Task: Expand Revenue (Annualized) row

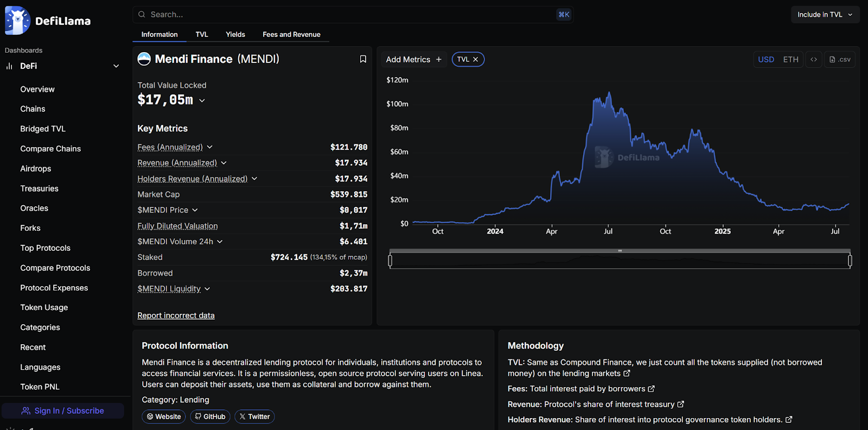Action: point(224,163)
